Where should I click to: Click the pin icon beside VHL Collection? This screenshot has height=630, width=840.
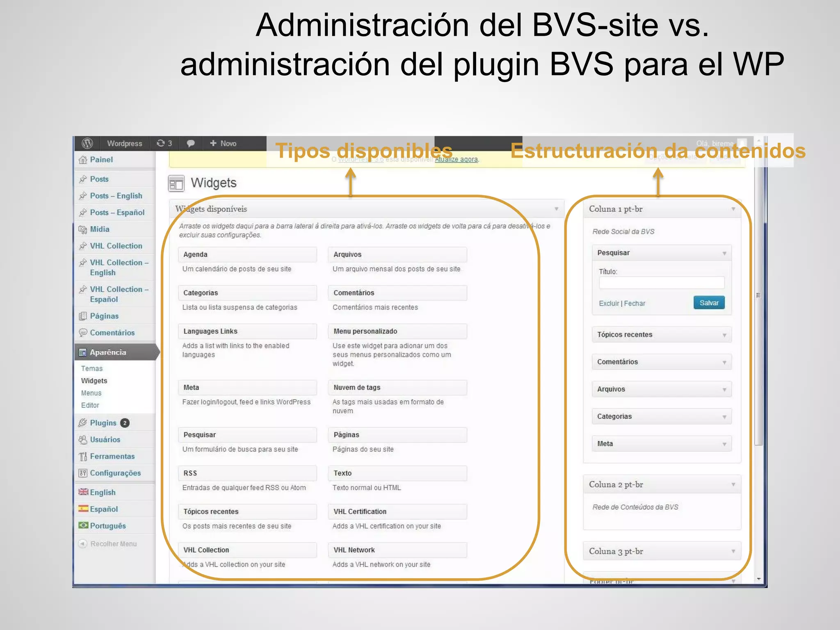tap(83, 246)
